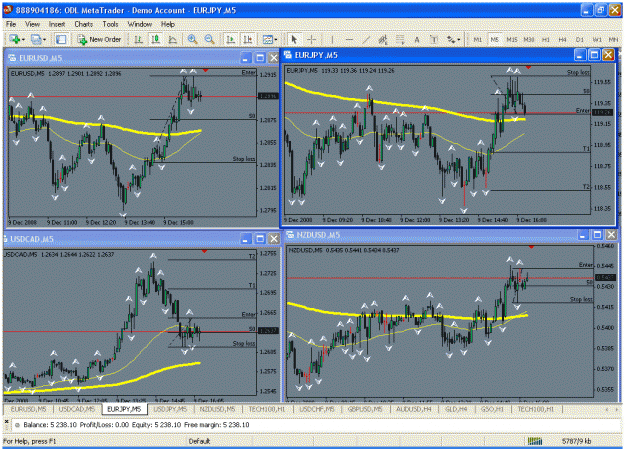The image size is (625, 449).
Task: Select the crosshair tool
Action: pyautogui.click(x=312, y=39)
